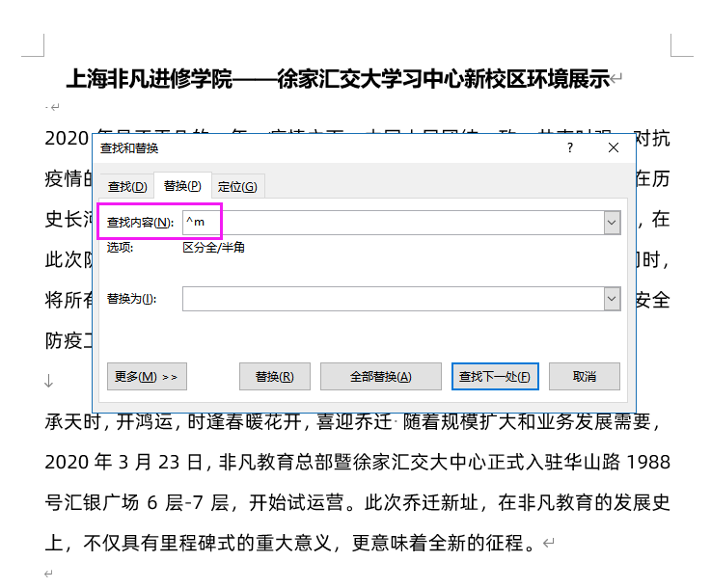Expand the 替换为 history dropdown arrow
Image resolution: width=711 pixels, height=588 pixels.
[x=612, y=299]
